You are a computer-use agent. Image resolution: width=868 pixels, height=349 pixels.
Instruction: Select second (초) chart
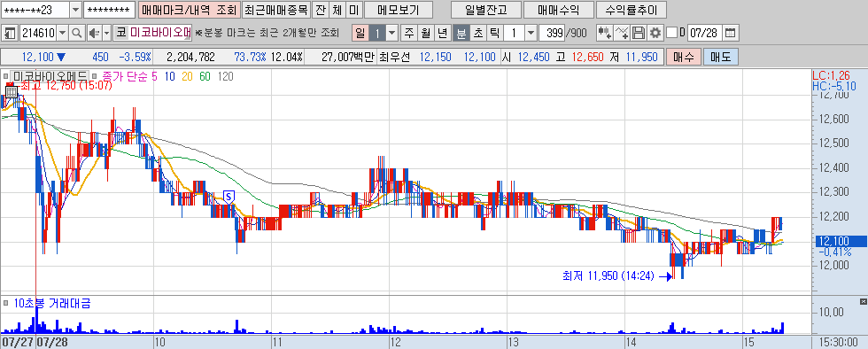(477, 34)
